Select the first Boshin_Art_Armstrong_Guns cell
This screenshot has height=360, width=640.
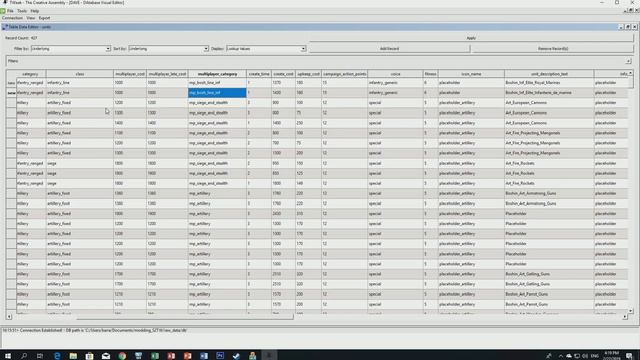point(549,193)
